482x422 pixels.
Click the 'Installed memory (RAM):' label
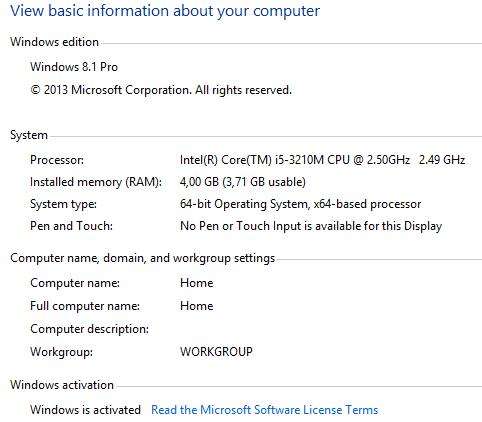96,182
